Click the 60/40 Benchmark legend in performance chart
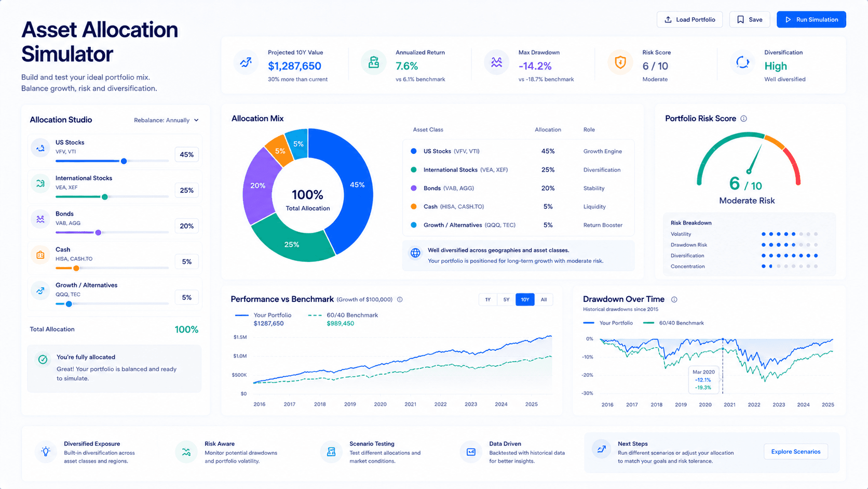Viewport: 868px width, 489px height. click(343, 319)
